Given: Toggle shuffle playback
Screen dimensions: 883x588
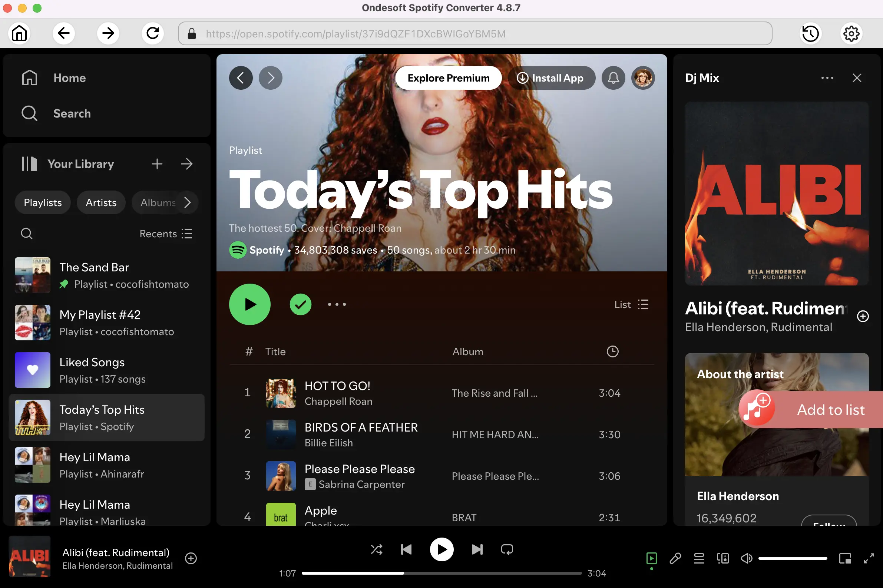Looking at the screenshot, I should click(376, 549).
